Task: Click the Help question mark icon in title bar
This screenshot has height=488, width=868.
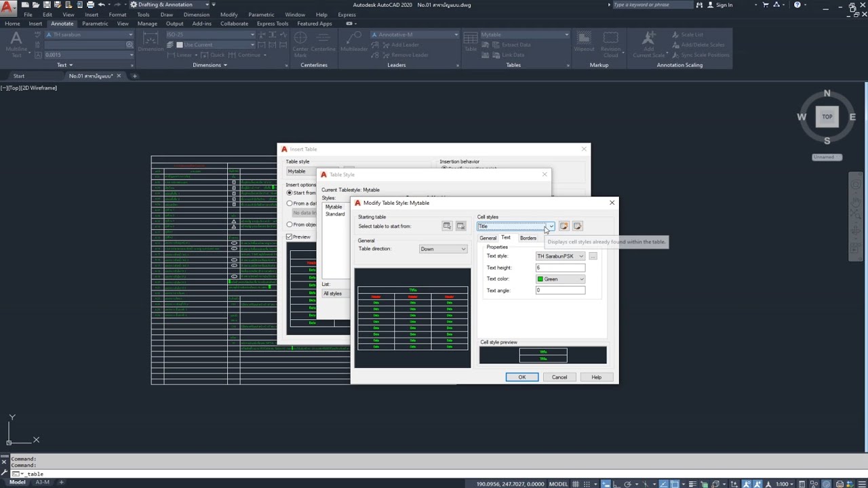Action: [x=797, y=5]
